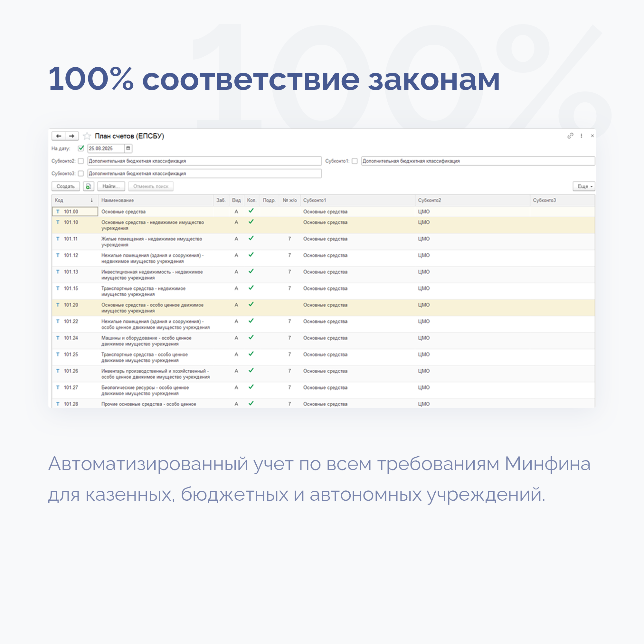Screen dimensions: 644x644
Task: Click the Вид column header
Action: [x=236, y=200]
